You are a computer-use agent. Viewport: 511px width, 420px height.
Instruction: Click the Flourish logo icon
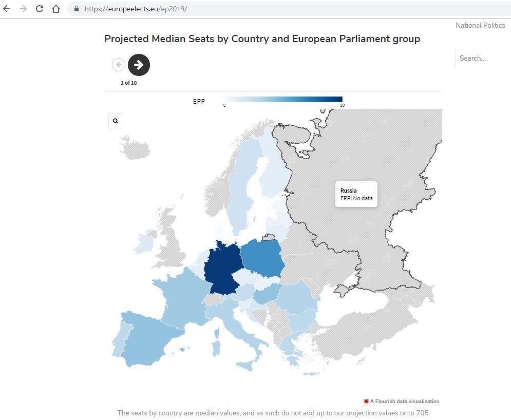click(x=366, y=401)
